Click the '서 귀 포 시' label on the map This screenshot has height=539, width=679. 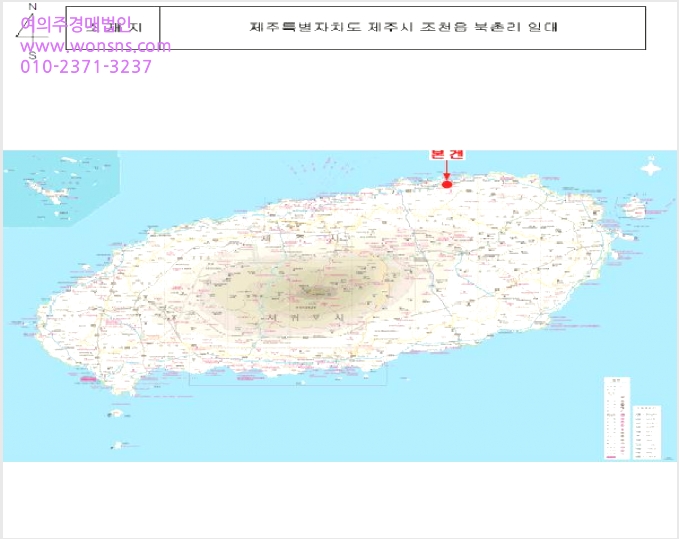(x=307, y=317)
